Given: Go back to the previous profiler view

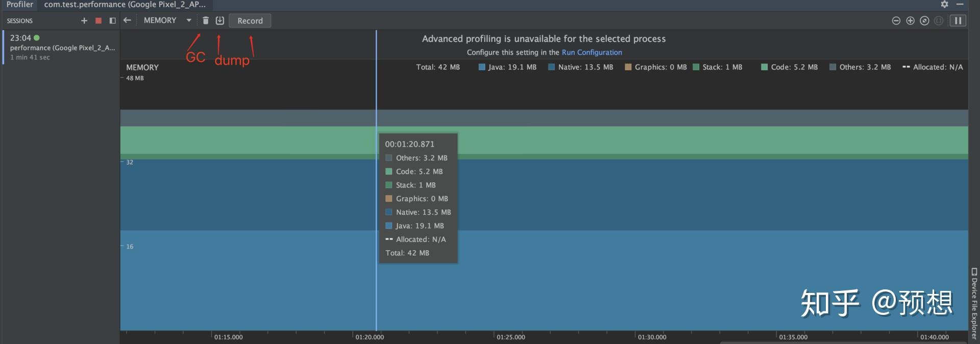Looking at the screenshot, I should (x=128, y=20).
